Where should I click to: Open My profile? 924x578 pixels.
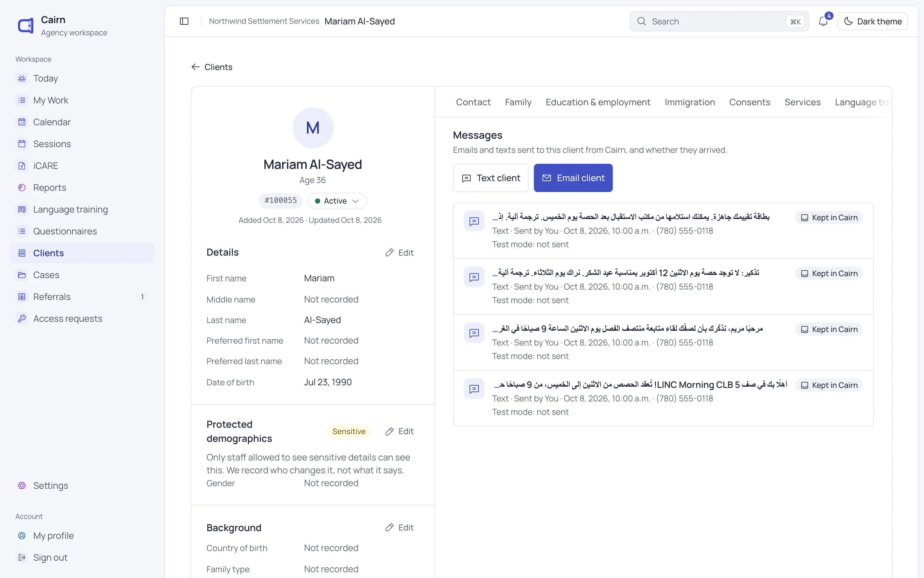point(82,536)
